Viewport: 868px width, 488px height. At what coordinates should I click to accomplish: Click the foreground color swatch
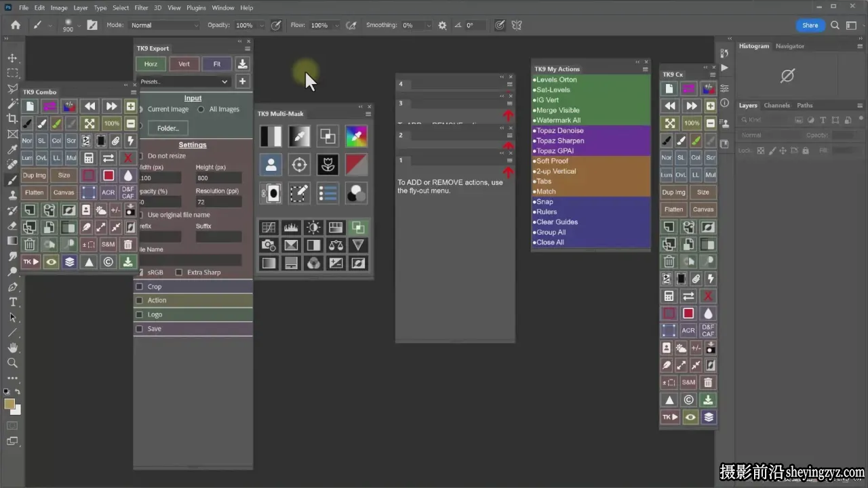[9, 404]
